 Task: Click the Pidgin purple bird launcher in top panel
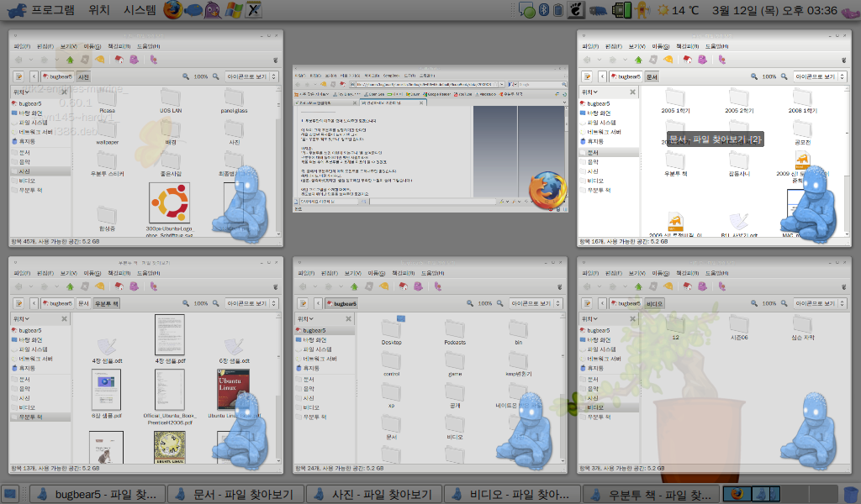pos(213,10)
